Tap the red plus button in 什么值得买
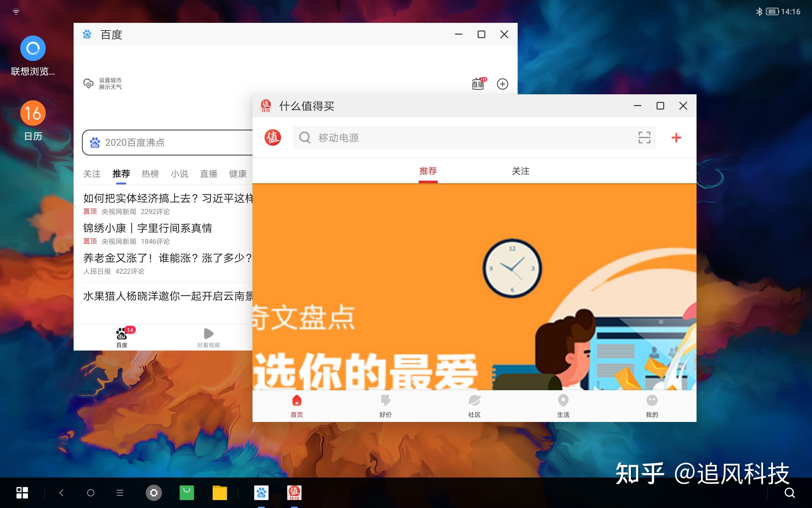The image size is (812, 508). (676, 137)
